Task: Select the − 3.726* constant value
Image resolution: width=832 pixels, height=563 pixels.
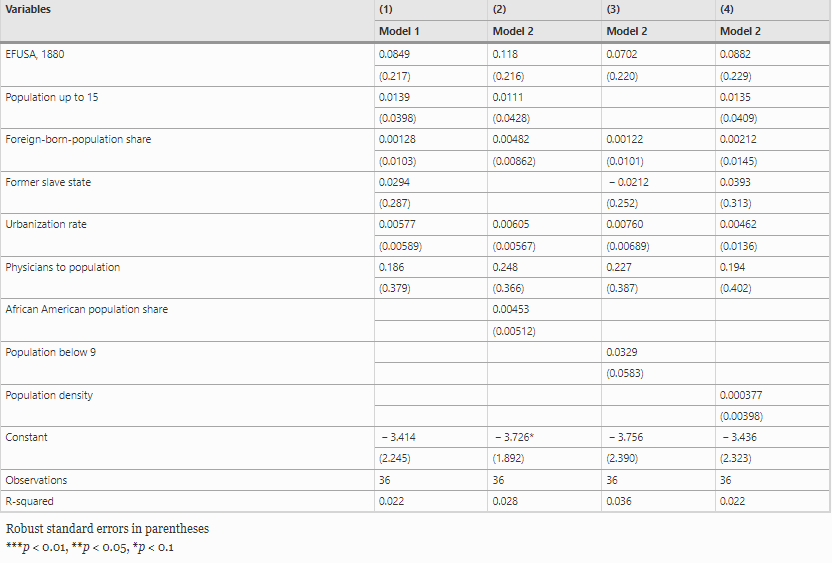Action: 514,437
